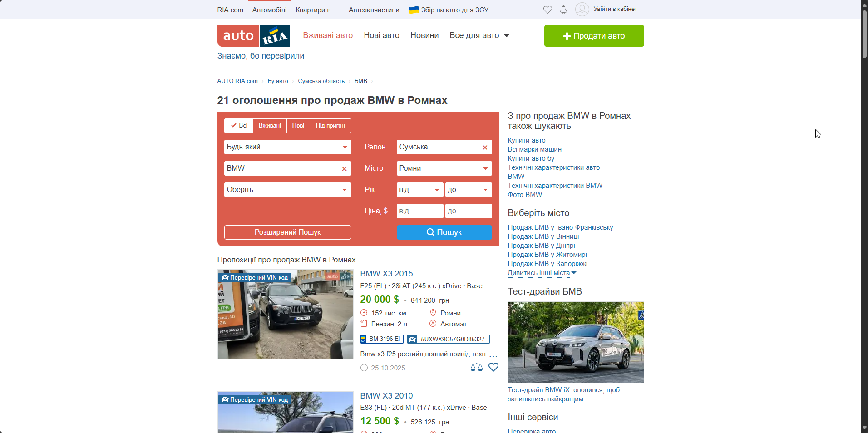This screenshot has height=433, width=868.
Task: Click AUTO.RIA.com breadcrumb
Action: pos(237,81)
